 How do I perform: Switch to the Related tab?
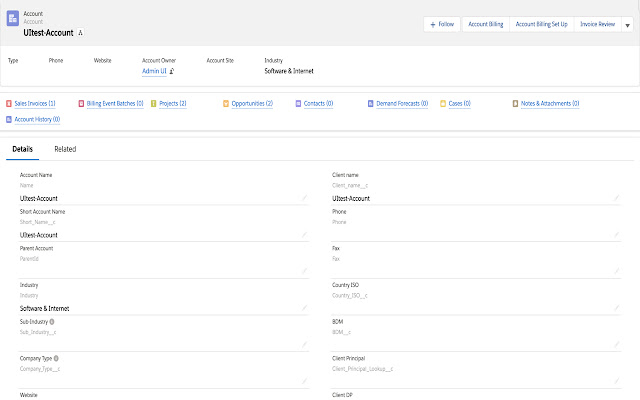pyautogui.click(x=65, y=149)
